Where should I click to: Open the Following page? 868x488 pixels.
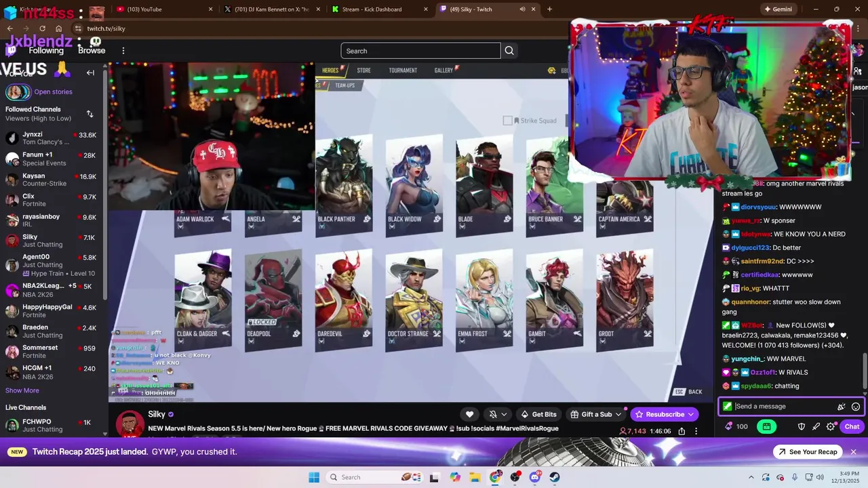pyautogui.click(x=46, y=51)
